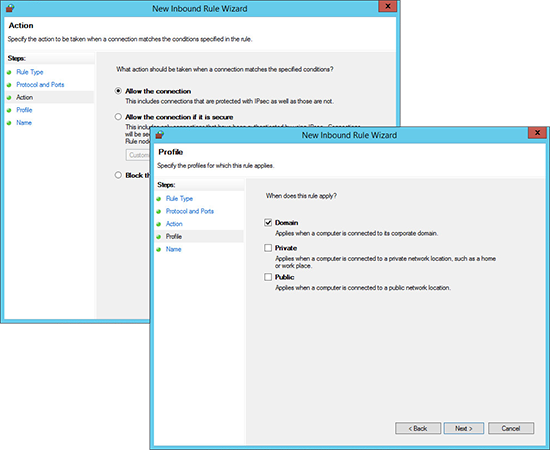Close the Profile wizard window
This screenshot has height=450, width=550.
pyautogui.click(x=537, y=133)
